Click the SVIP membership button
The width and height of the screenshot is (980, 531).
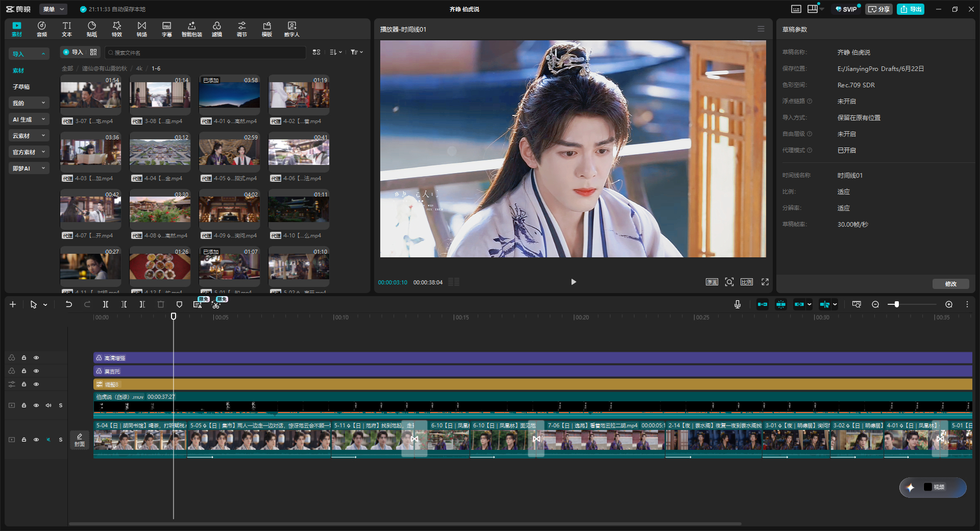(846, 9)
